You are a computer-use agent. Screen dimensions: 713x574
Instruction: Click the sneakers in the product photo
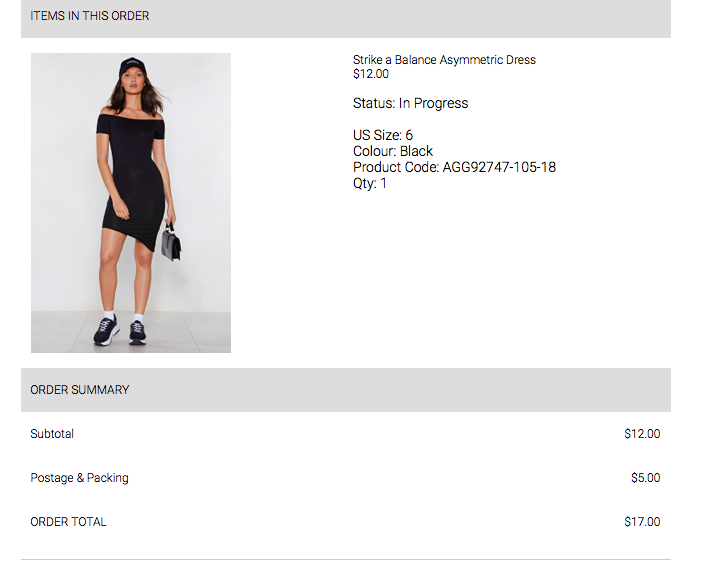click(x=120, y=331)
